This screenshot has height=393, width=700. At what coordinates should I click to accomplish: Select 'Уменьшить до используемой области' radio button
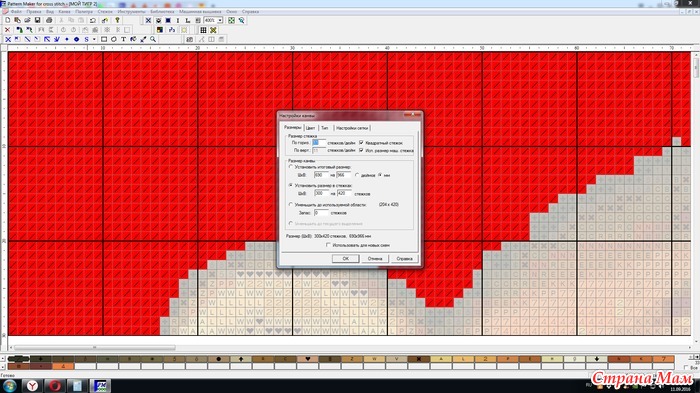click(x=291, y=204)
